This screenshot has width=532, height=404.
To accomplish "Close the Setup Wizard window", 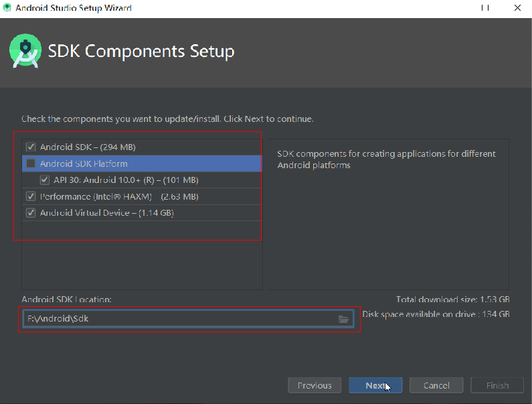I will [517, 8].
